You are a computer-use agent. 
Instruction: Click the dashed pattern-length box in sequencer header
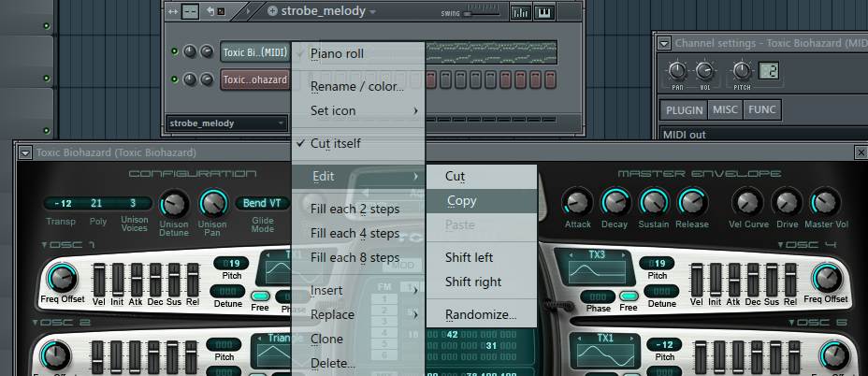coord(190,11)
